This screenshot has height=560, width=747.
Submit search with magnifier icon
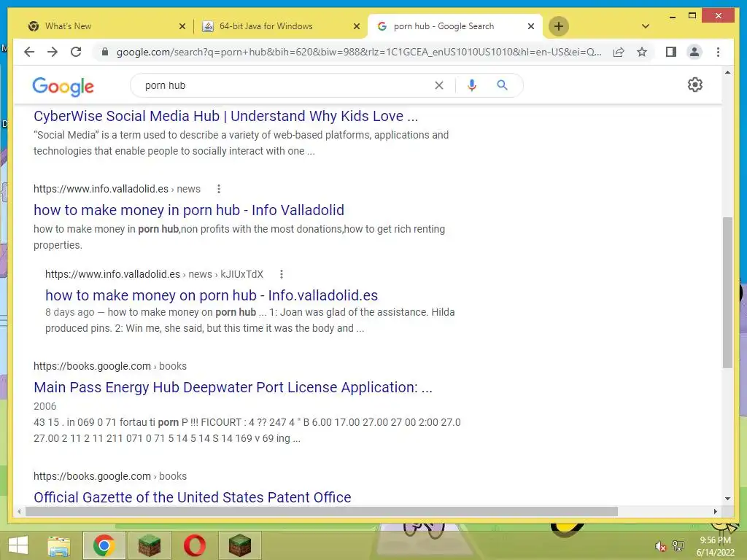click(x=502, y=85)
